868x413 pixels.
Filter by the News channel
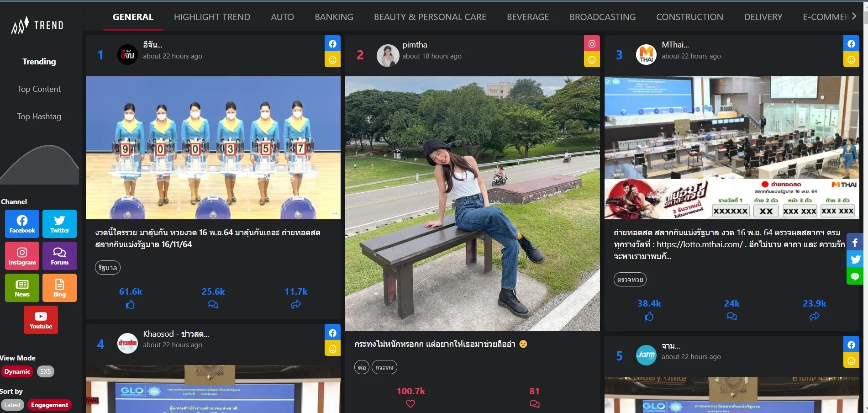(22, 288)
